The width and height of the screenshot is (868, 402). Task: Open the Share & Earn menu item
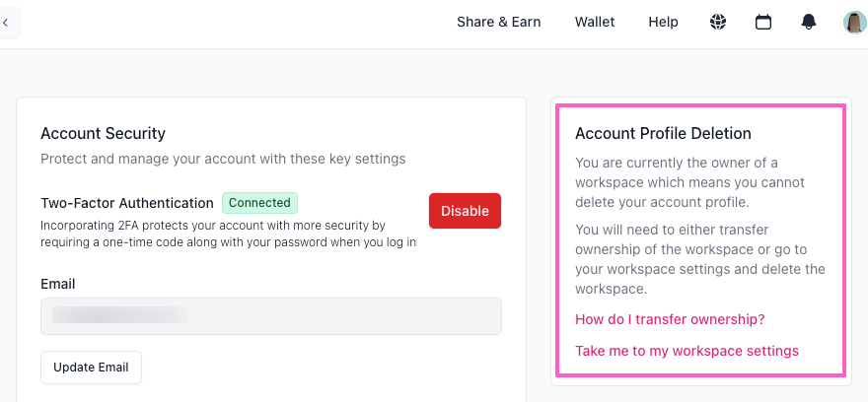click(x=498, y=22)
